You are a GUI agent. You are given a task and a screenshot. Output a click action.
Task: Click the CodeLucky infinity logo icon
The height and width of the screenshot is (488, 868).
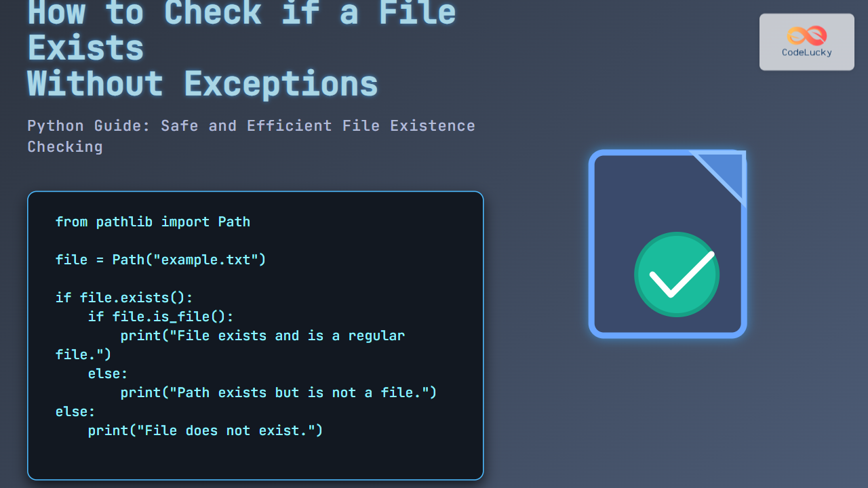806,35
